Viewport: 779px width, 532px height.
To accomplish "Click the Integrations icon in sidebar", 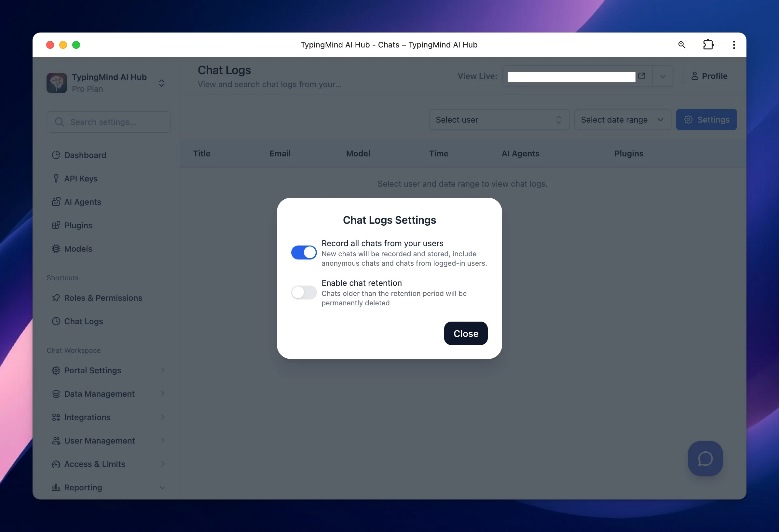I will 56,418.
